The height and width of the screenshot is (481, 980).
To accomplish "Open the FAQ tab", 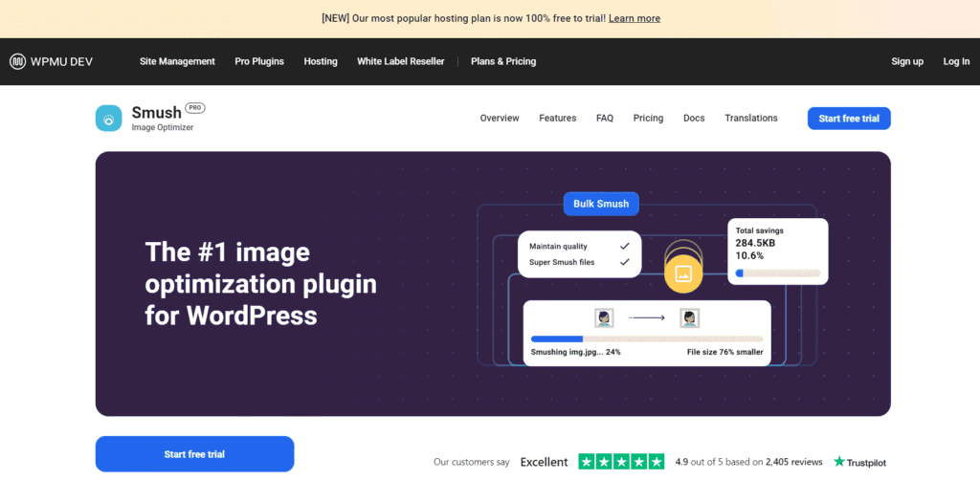I will tap(605, 118).
